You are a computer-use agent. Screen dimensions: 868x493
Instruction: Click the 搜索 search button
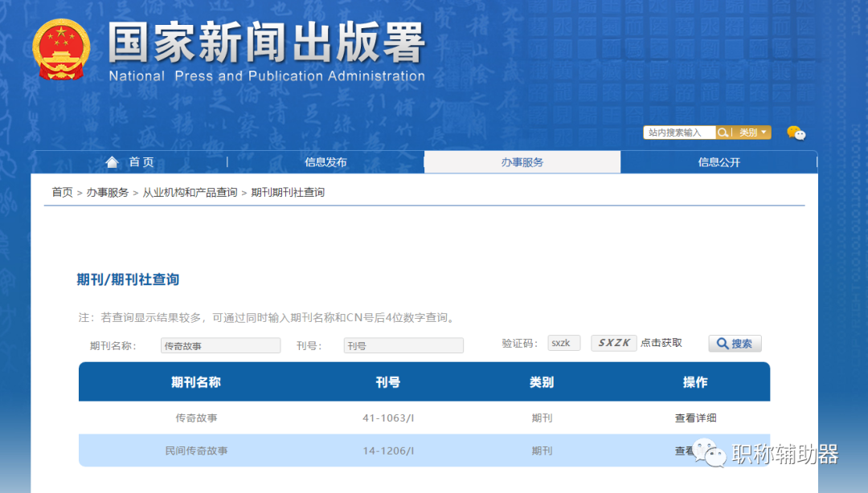[734, 344]
